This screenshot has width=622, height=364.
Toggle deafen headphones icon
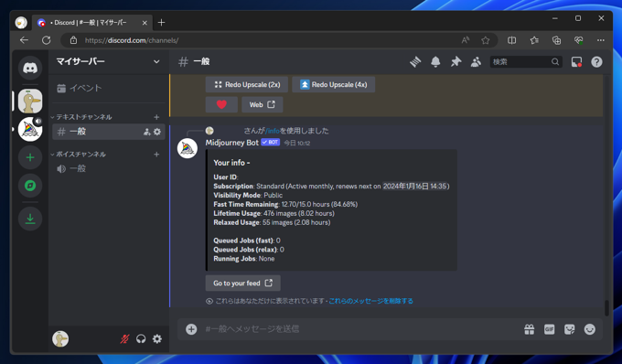[x=141, y=338]
